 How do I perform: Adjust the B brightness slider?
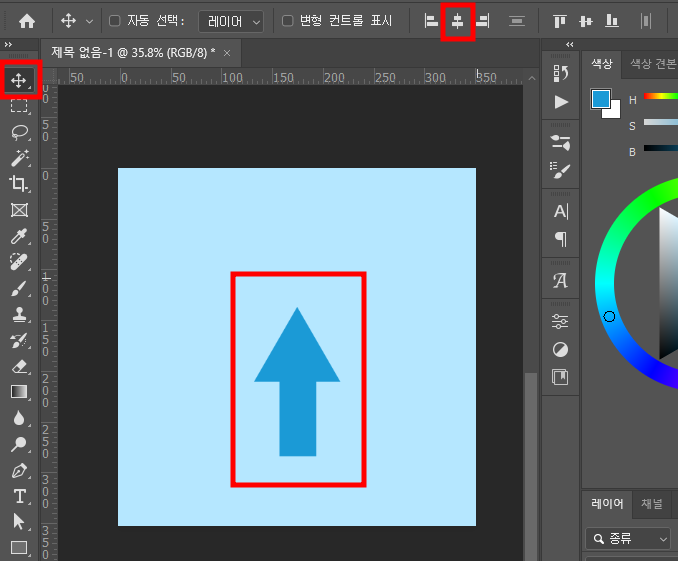coord(661,148)
